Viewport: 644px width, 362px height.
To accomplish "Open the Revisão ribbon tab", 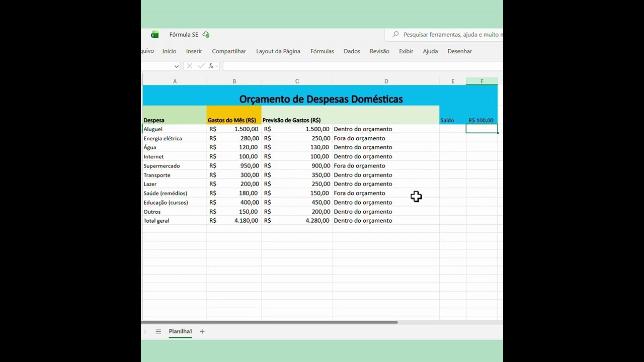I will coord(379,51).
